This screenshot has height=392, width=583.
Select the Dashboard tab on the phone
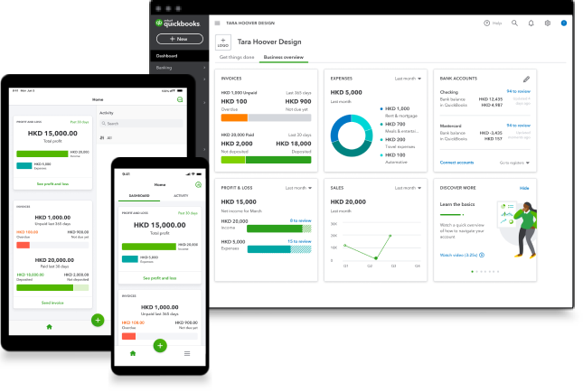(139, 195)
